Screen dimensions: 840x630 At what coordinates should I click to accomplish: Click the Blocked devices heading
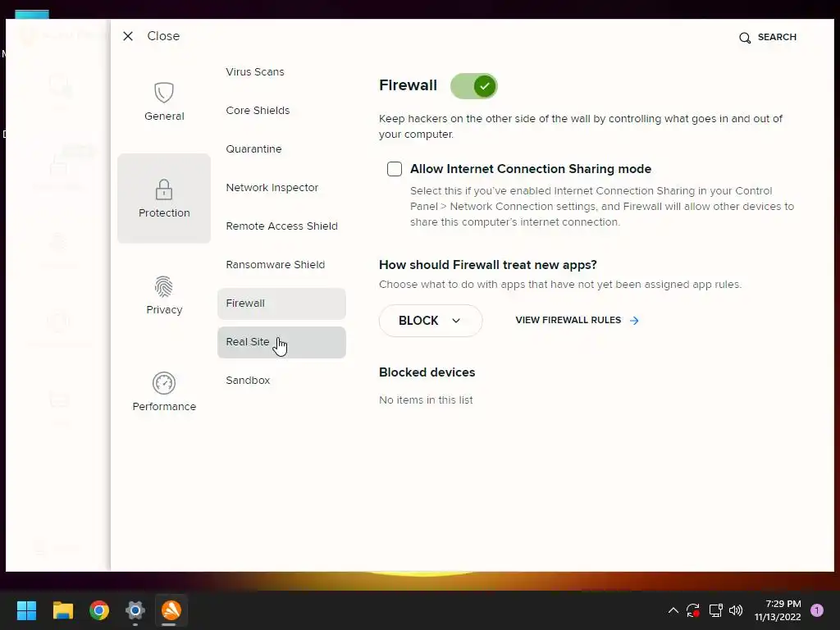click(427, 372)
